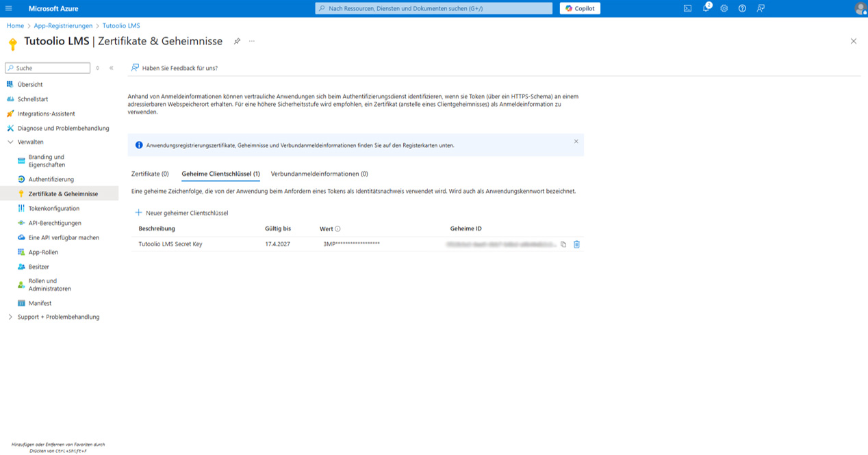The image size is (868, 455).
Task: Toggle sidebar expand/collapse-all diamond icon
Action: click(98, 68)
